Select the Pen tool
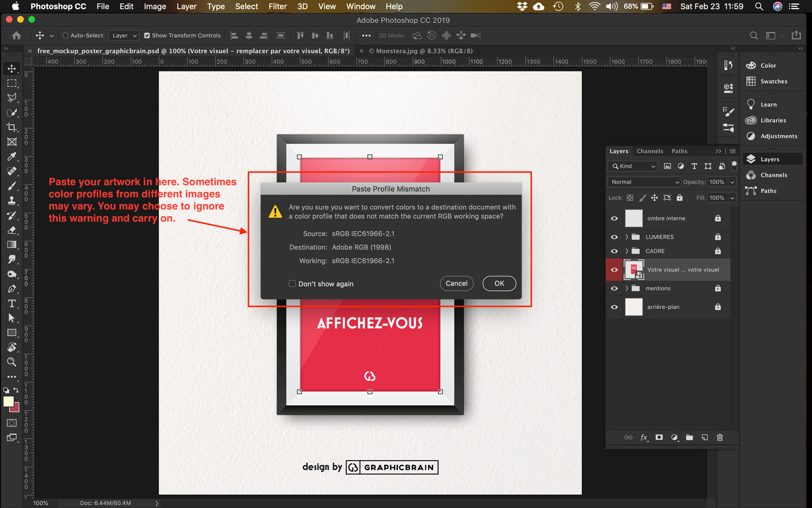Screen dimensions: 812x508 point(12,289)
